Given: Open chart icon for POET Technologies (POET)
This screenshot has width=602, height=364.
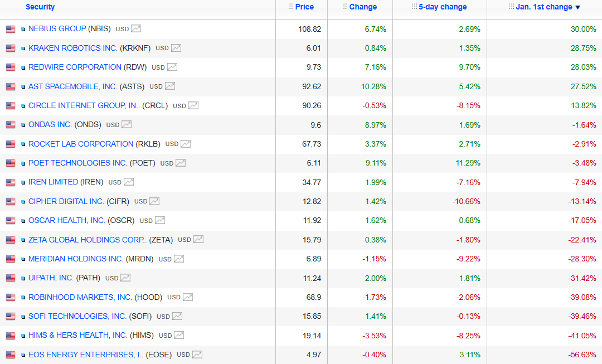Looking at the screenshot, I should (181, 163).
